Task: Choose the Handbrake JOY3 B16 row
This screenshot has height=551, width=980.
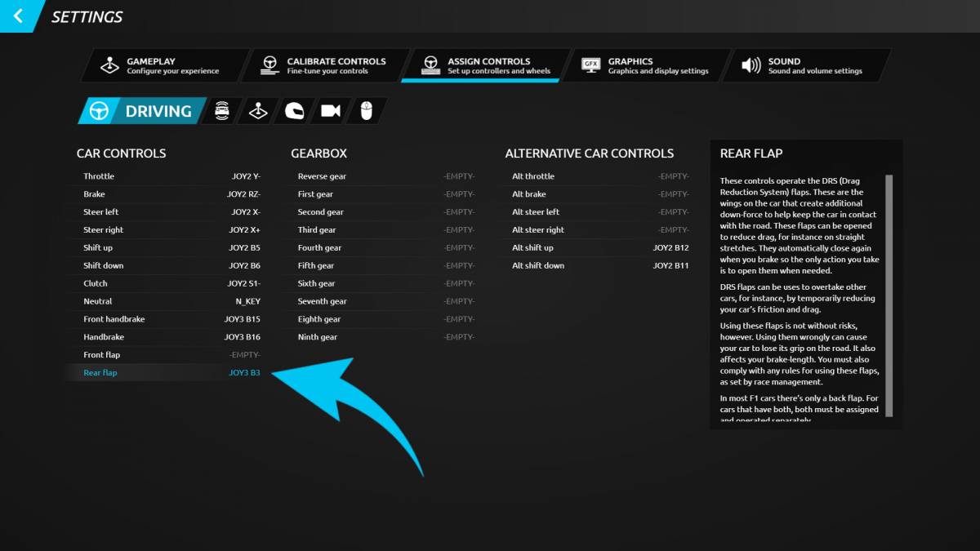Action: coord(171,337)
